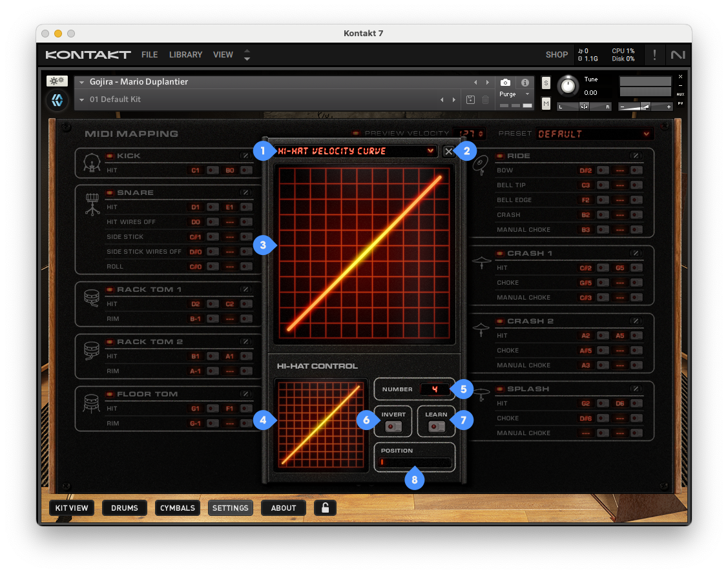The height and width of the screenshot is (574, 728).
Task: Open the instrument info icon
Action: click(525, 83)
